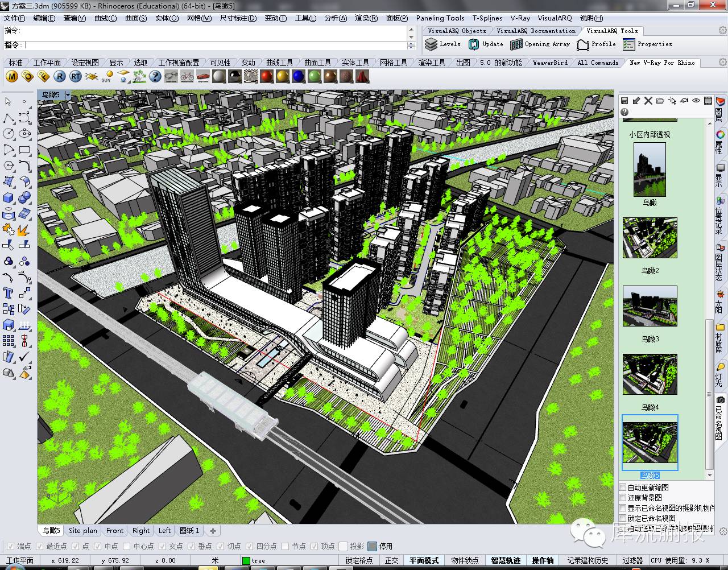Open the 鸟瞰5 viewport title dropdown arrow
728x570 pixels.
click(x=68, y=95)
